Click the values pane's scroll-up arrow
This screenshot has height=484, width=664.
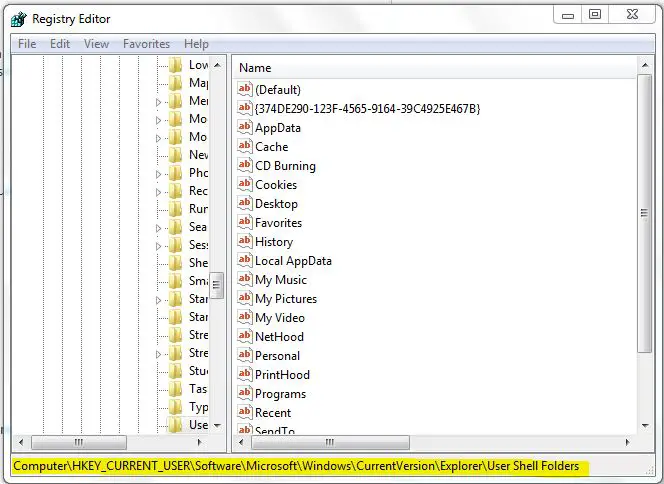coord(645,65)
